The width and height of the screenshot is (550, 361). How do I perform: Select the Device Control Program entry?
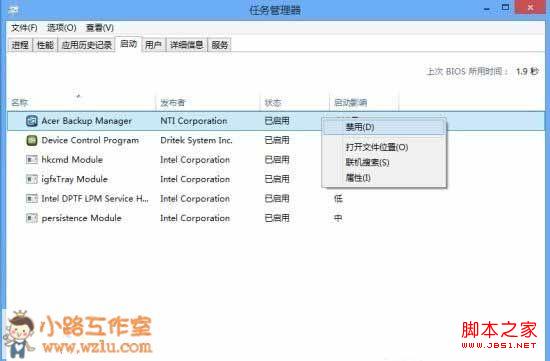90,140
